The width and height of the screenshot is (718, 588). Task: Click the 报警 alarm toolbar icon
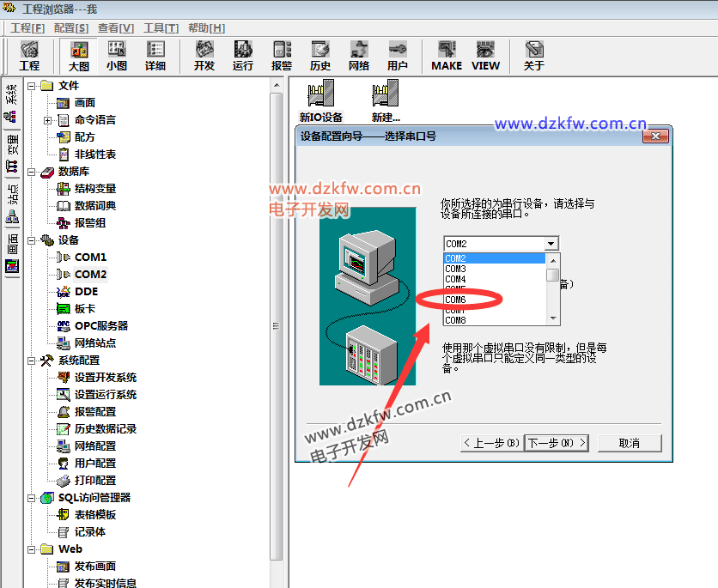coord(282,55)
